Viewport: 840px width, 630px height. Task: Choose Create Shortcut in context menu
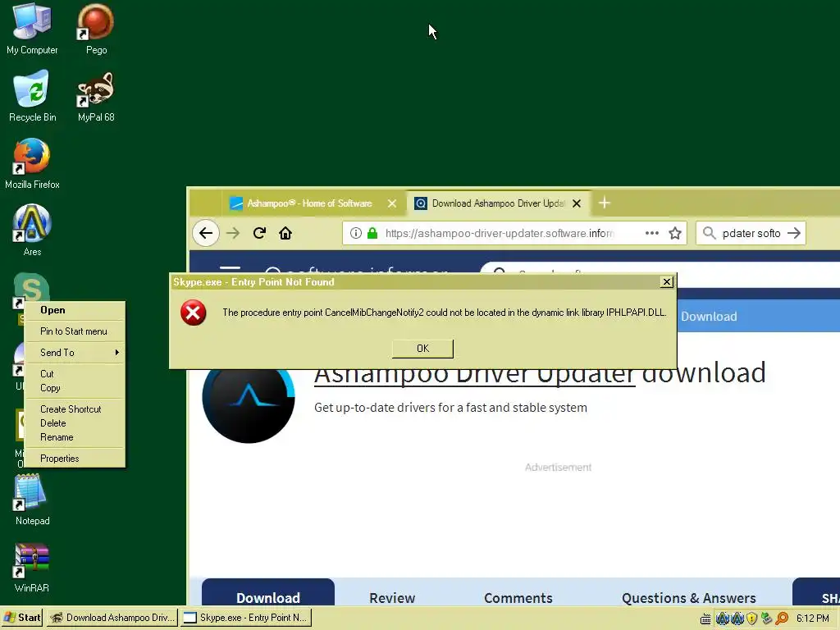(75, 409)
